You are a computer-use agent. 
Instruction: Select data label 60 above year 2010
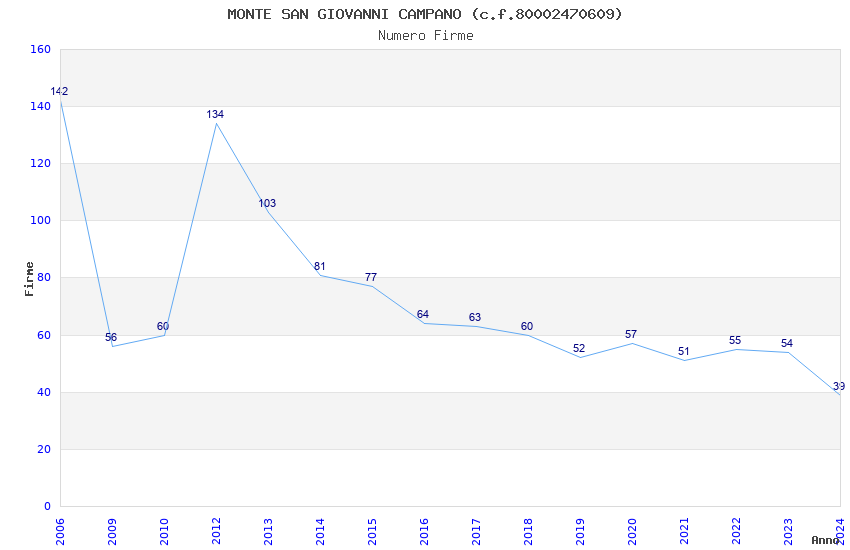(163, 326)
